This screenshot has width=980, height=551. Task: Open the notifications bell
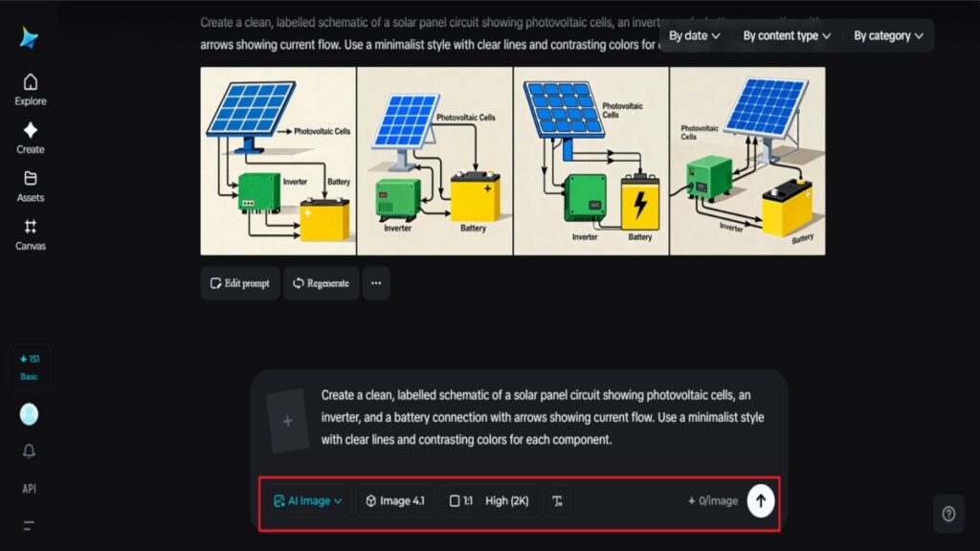(30, 452)
